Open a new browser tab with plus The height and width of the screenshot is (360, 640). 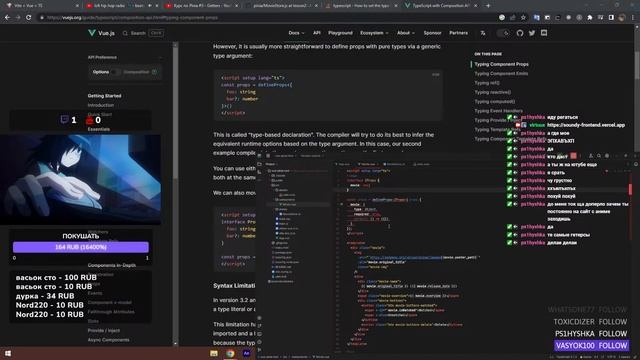click(488, 6)
